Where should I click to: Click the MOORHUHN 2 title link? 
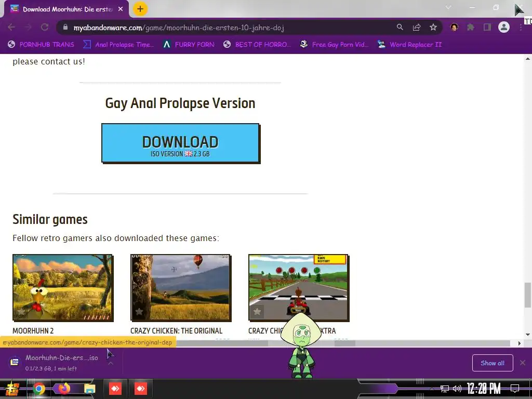tap(33, 331)
